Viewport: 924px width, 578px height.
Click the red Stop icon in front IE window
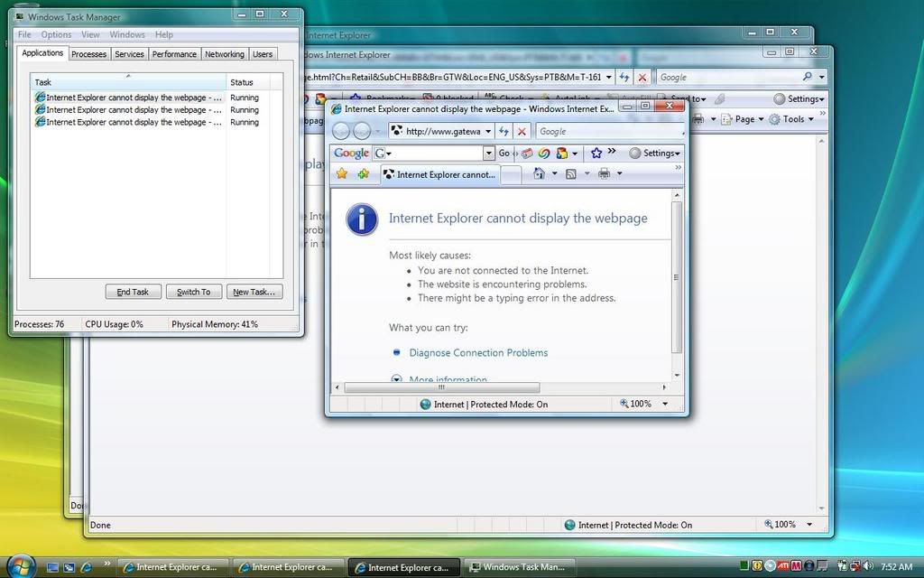click(522, 131)
